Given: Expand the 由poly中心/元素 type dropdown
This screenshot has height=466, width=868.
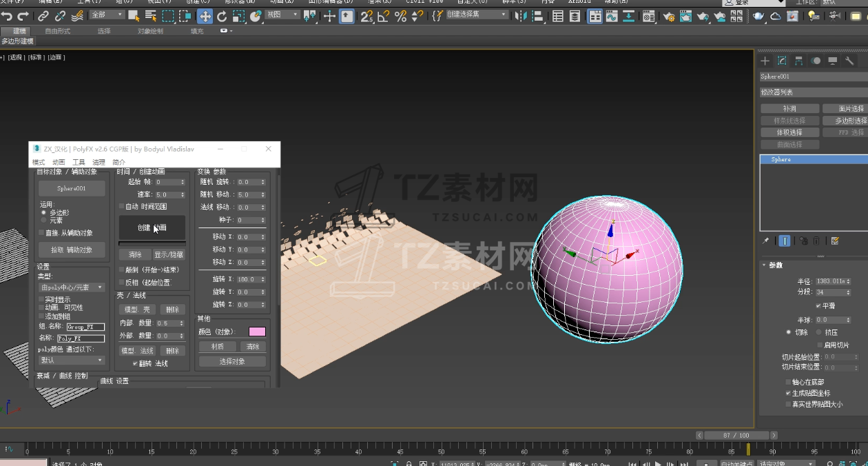Looking at the screenshot, I should (72, 287).
